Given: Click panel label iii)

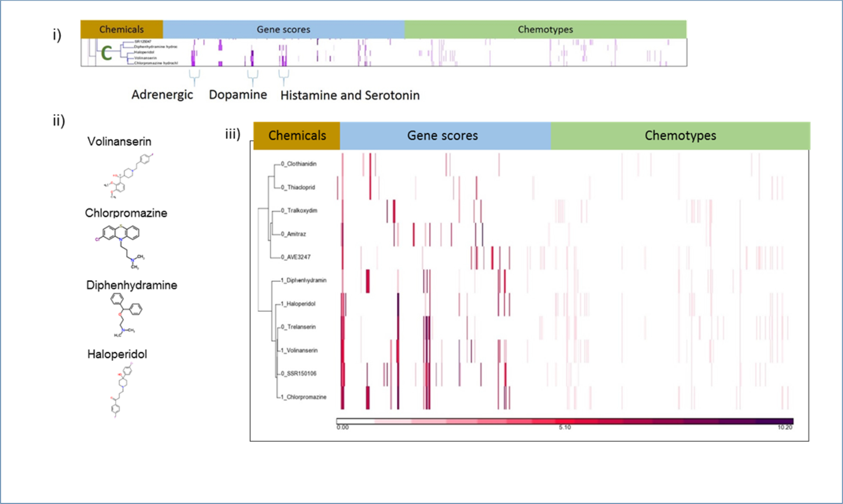Looking at the screenshot, I should pos(233,134).
